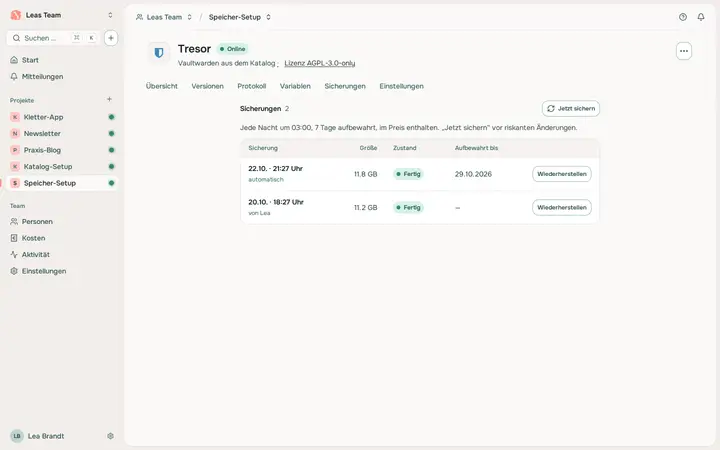Click the Kletter-App green status dot
The image size is (720, 450).
pyautogui.click(x=111, y=117)
